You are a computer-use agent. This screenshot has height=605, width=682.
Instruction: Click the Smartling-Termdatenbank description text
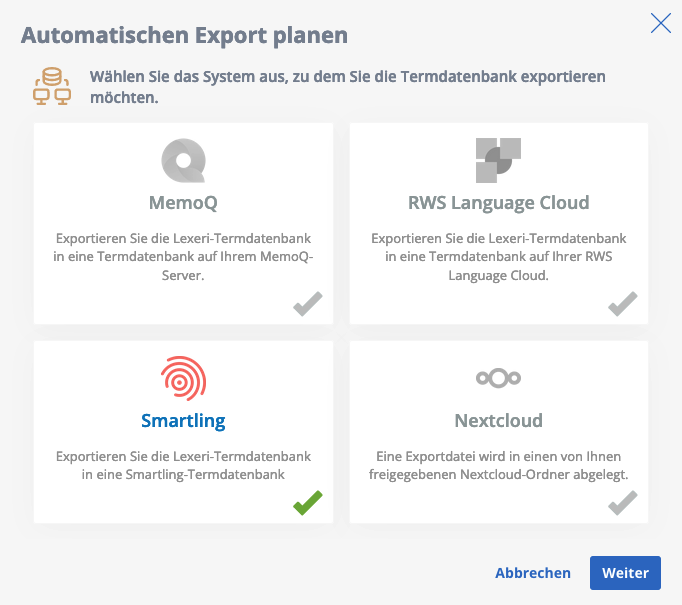point(183,465)
